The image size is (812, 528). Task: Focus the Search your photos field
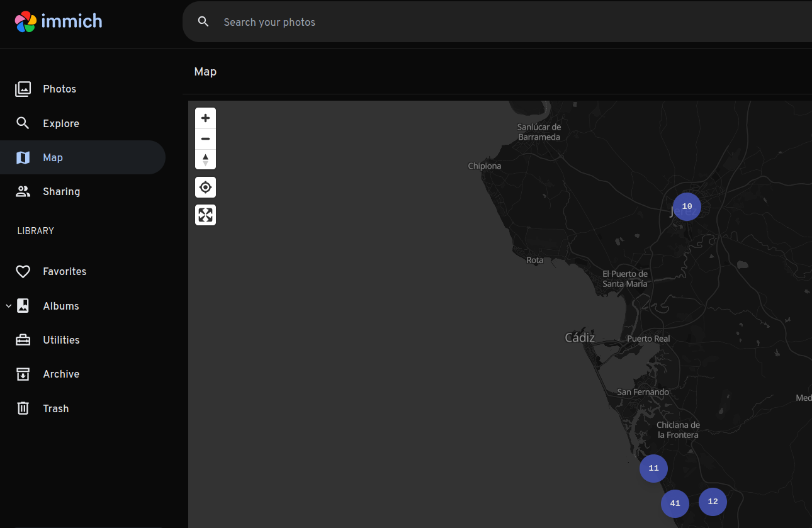point(441,22)
